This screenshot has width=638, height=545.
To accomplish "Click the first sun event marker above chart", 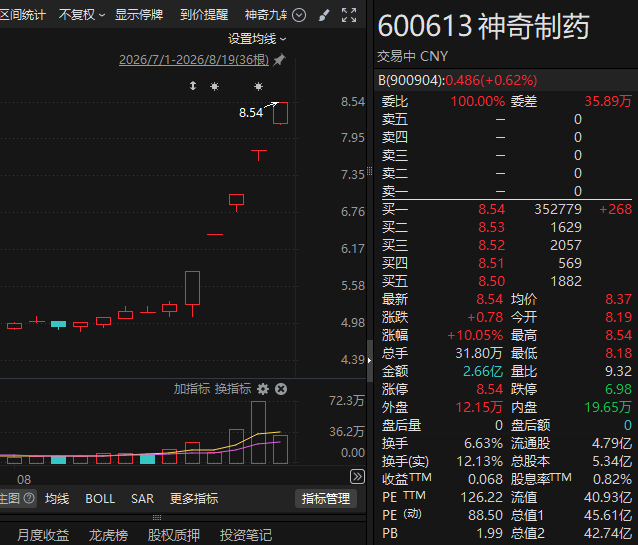I will click(x=214, y=86).
